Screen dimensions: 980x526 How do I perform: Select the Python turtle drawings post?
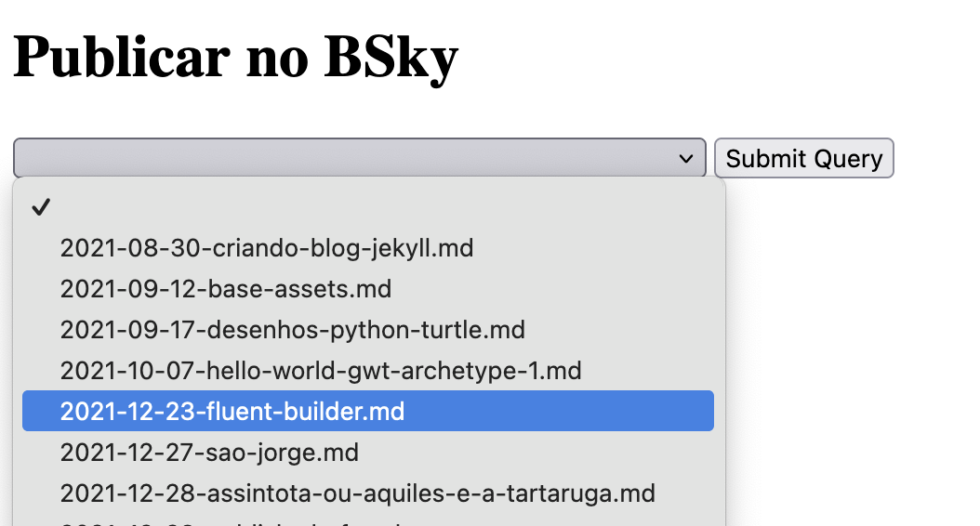(293, 330)
